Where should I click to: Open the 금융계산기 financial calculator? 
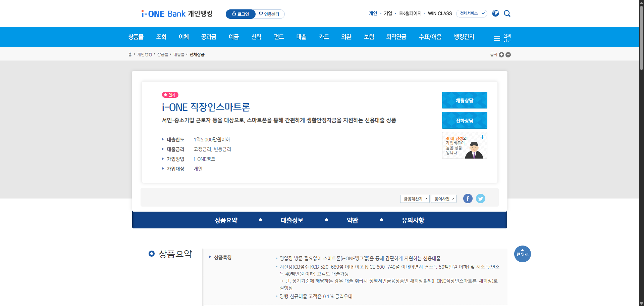[415, 199]
